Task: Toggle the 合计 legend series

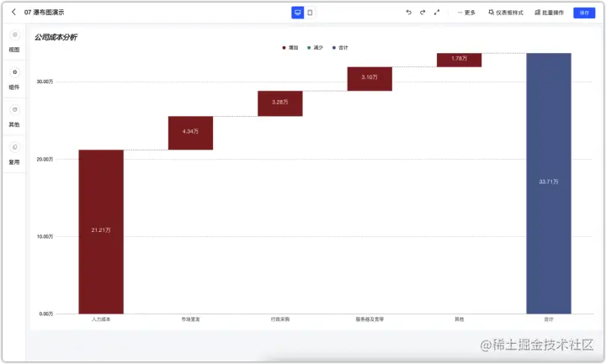Action: 340,48
